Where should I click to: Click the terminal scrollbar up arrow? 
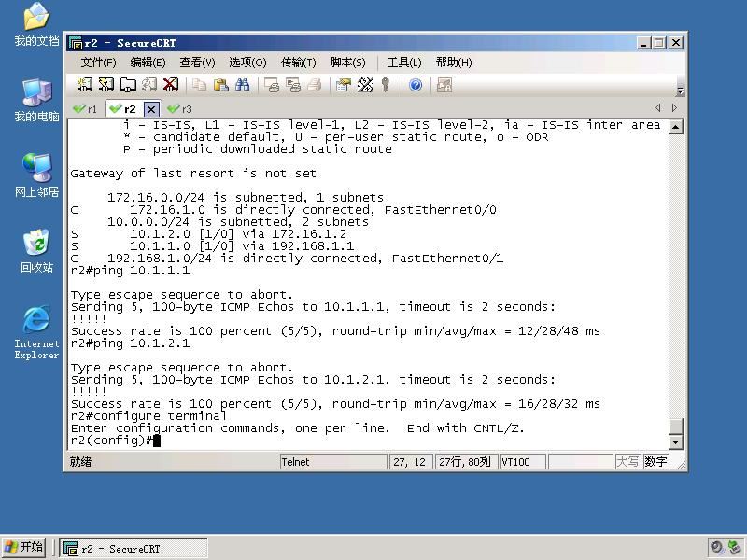pos(675,127)
